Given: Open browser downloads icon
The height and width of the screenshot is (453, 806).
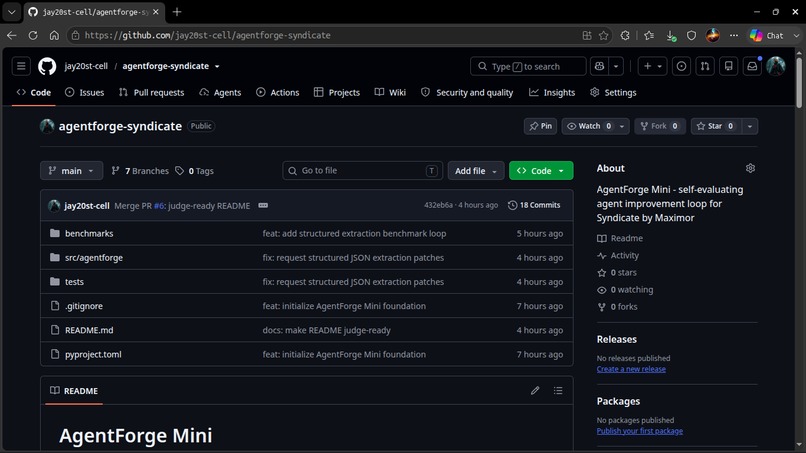Looking at the screenshot, I should tap(670, 35).
